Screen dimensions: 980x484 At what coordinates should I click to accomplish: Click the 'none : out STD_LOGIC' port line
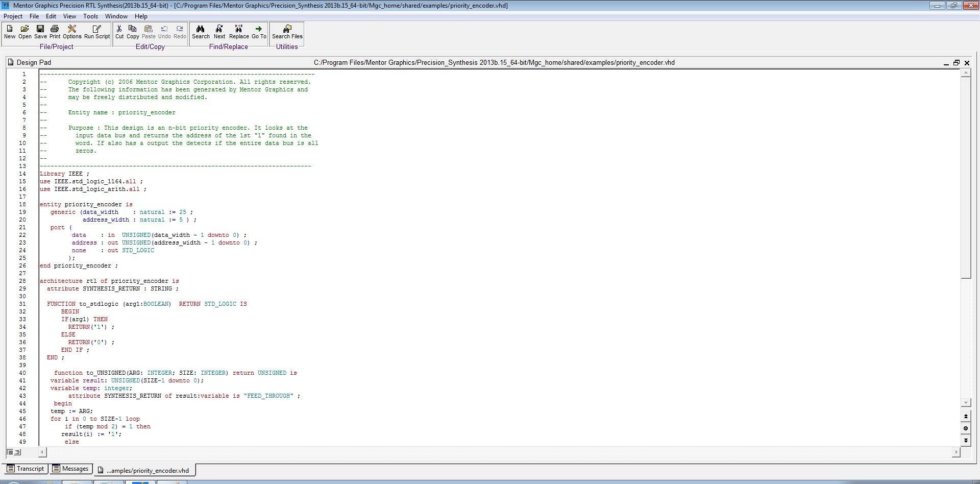(x=113, y=250)
